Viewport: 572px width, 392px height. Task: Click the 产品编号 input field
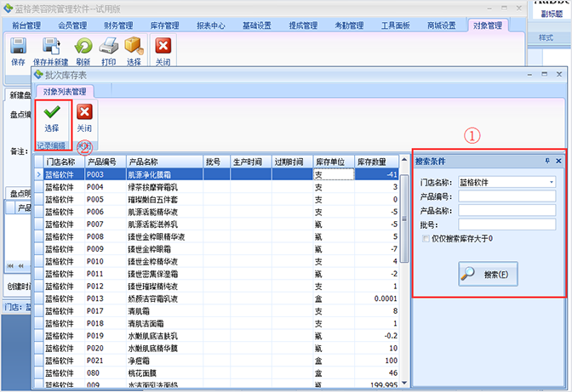(x=506, y=196)
